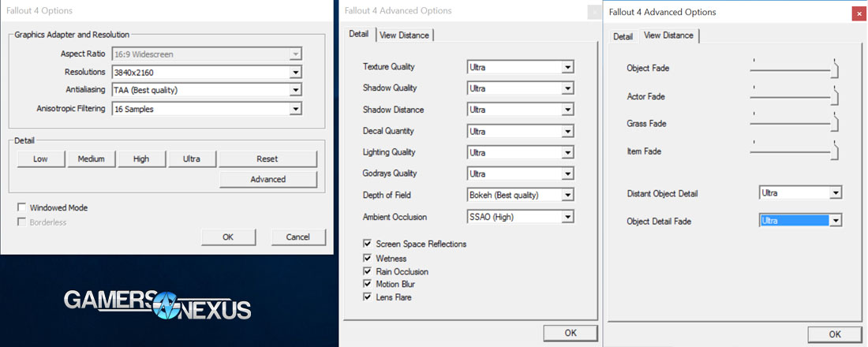Viewport: 868px width, 347px height.
Task: Expand the Shadow Quality dropdown
Action: 520,88
